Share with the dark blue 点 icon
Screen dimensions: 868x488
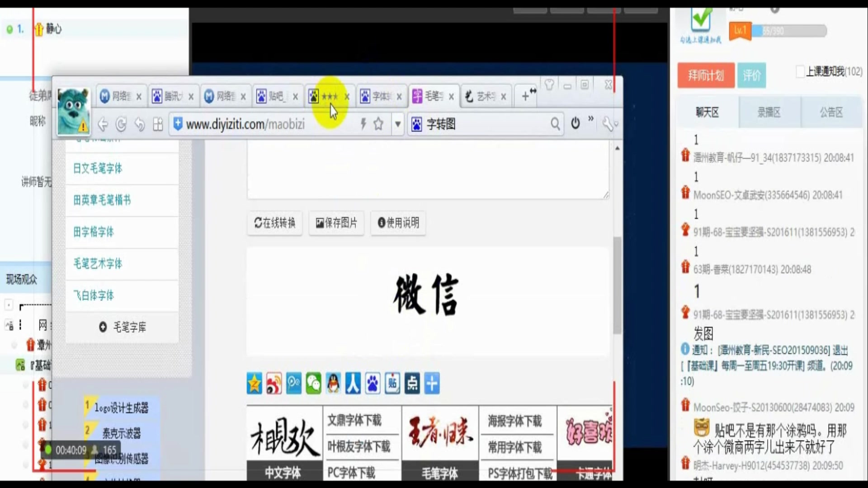coord(412,384)
